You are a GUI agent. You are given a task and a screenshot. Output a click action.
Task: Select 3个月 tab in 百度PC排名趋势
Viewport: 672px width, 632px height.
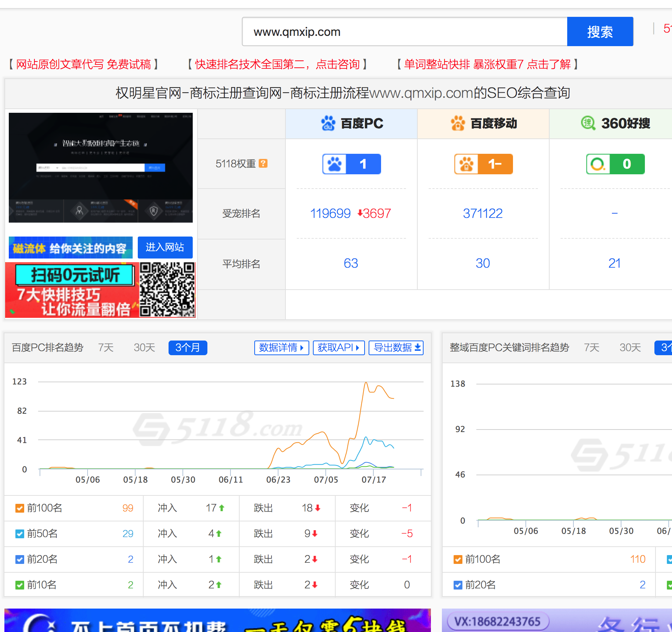point(188,347)
